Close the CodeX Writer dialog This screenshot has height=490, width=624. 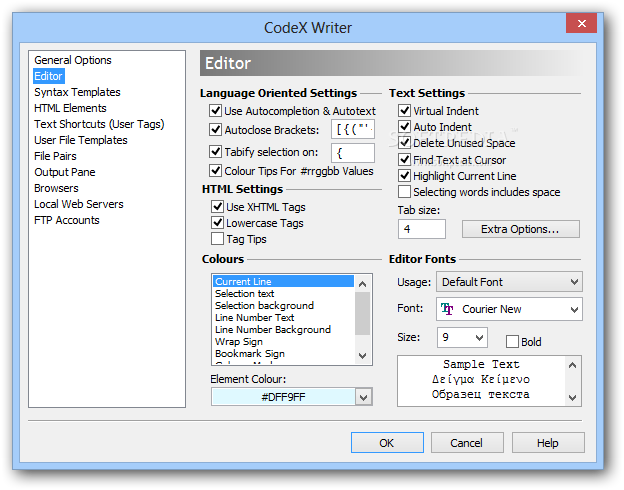point(581,23)
